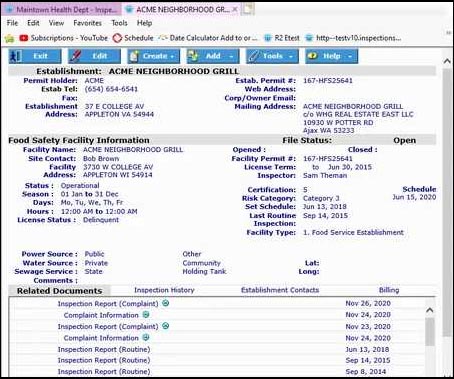
Task: Click the favorites star folder icon
Action: click(x=10, y=39)
